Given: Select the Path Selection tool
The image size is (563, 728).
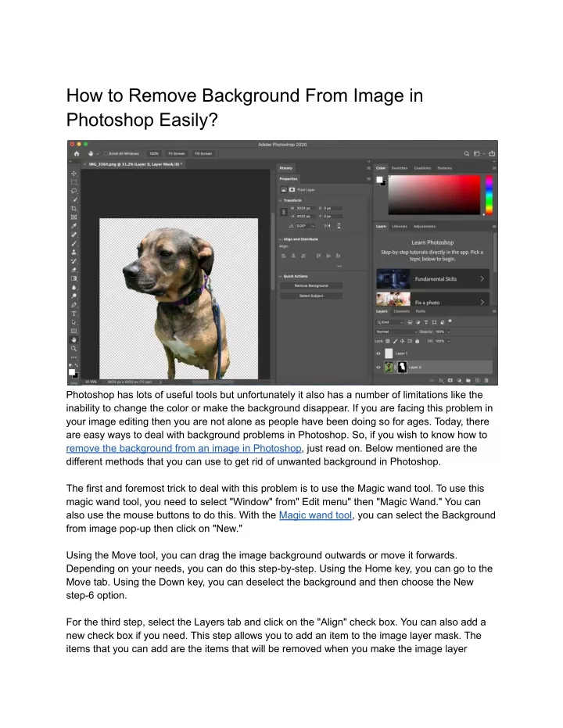Looking at the screenshot, I should [x=74, y=322].
